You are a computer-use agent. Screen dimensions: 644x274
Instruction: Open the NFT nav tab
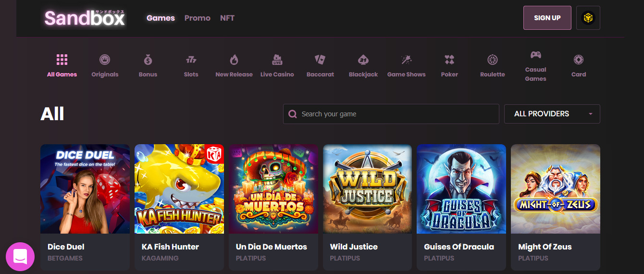(x=227, y=18)
